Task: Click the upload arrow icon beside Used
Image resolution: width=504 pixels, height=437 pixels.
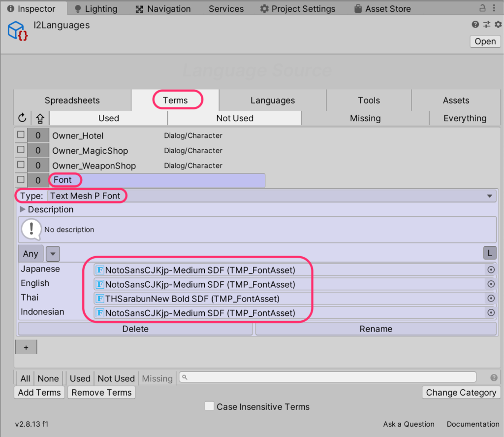Action: click(40, 118)
